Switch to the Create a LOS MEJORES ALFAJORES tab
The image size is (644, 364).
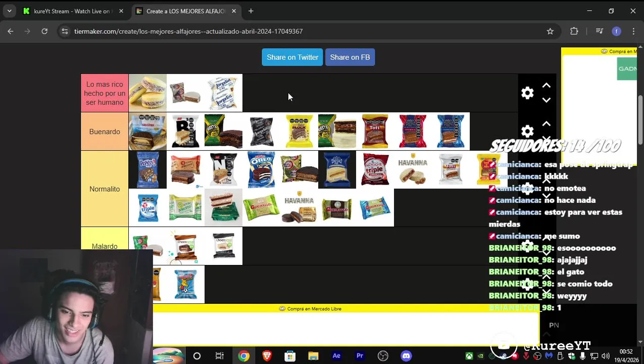tap(186, 11)
